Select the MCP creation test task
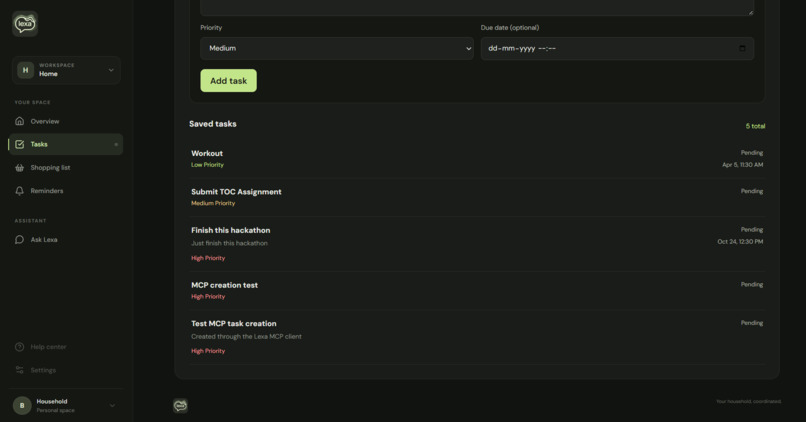The height and width of the screenshot is (422, 806). click(x=477, y=290)
